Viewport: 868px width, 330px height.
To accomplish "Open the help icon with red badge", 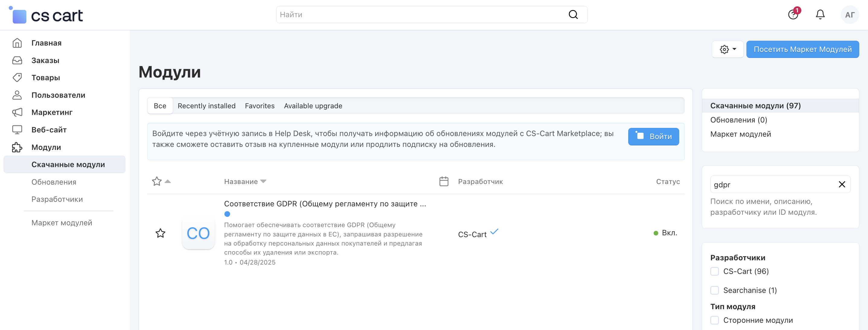I will (x=793, y=14).
